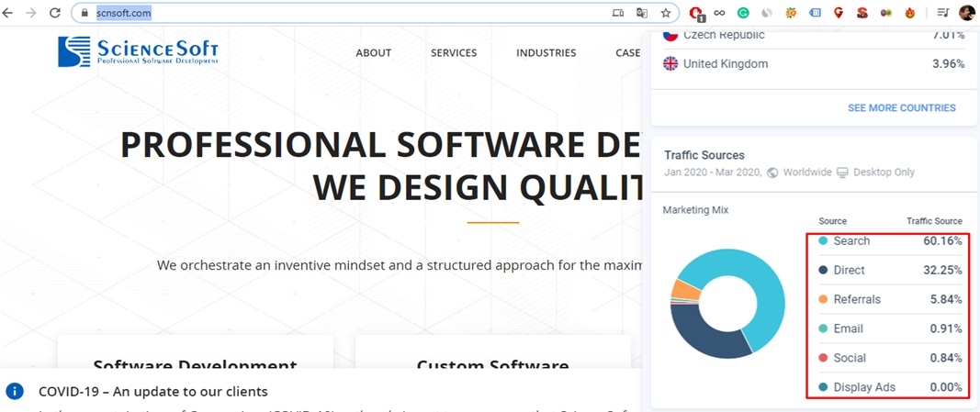
Task: Click the blue info icon in COVID-19 banner
Action: (14, 392)
